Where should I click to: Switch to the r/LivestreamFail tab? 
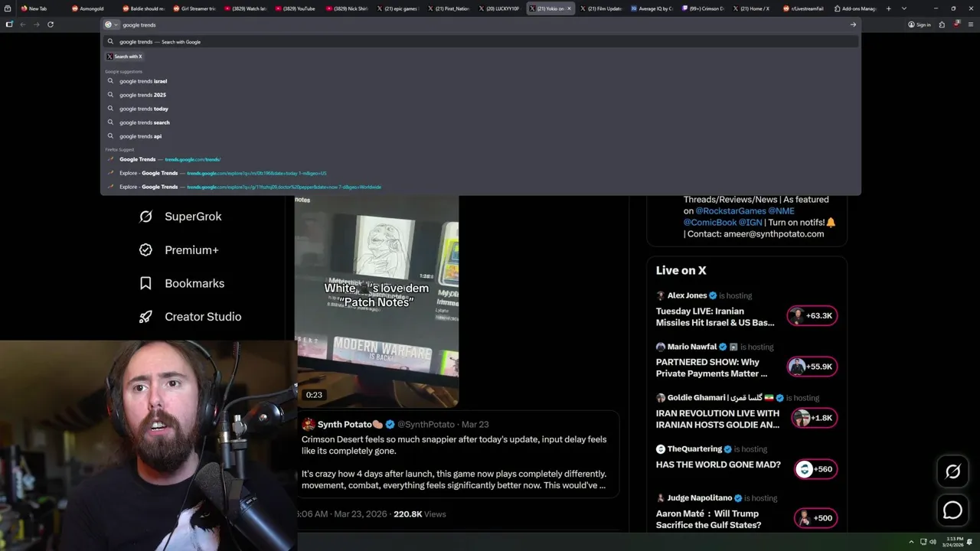click(x=803, y=8)
